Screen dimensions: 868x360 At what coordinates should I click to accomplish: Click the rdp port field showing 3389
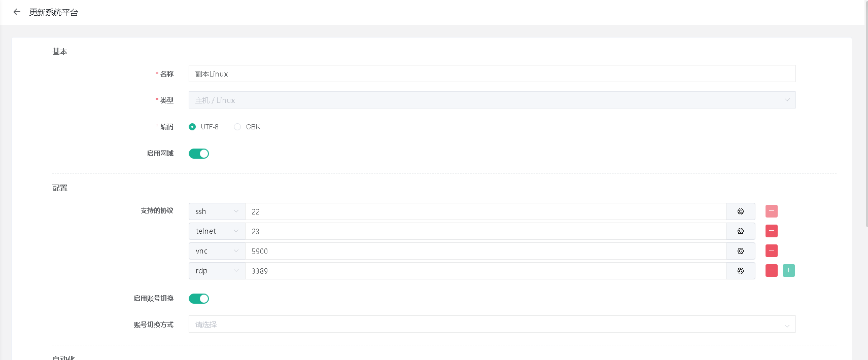(x=485, y=271)
